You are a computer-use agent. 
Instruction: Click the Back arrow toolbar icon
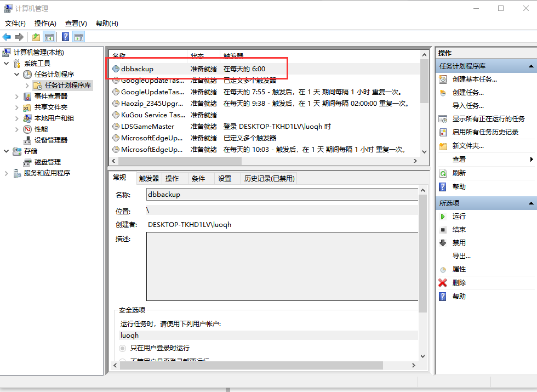point(7,37)
